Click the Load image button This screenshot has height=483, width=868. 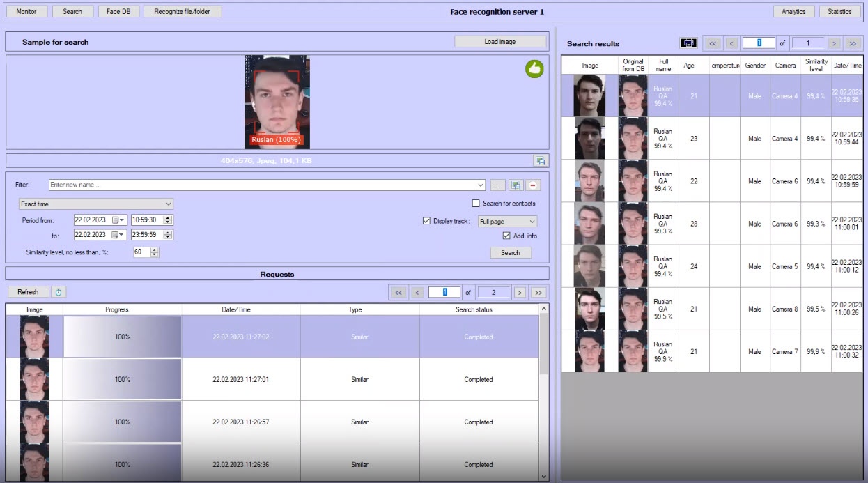point(499,42)
